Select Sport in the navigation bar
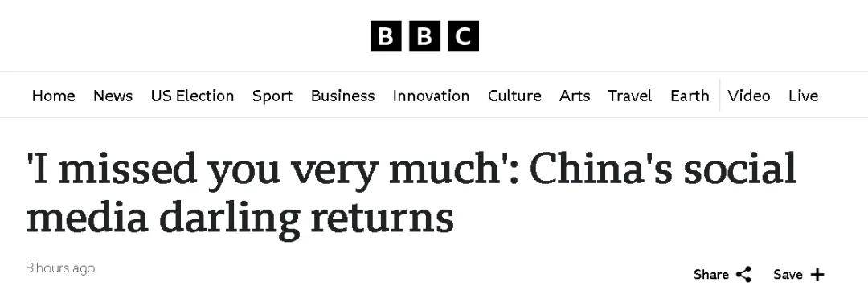The image size is (868, 290). click(272, 96)
